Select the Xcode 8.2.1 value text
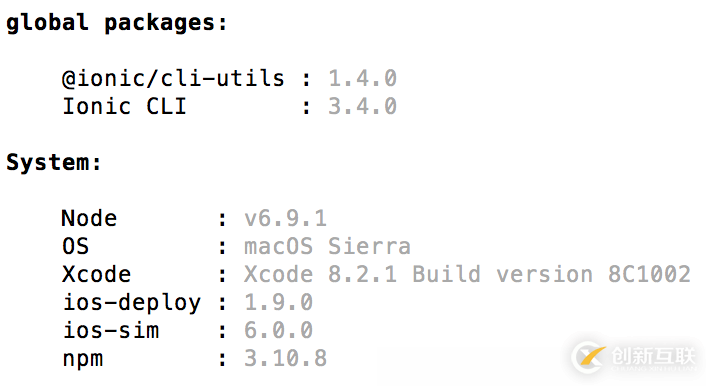Viewport: 706px width, 386px height. 321,274
